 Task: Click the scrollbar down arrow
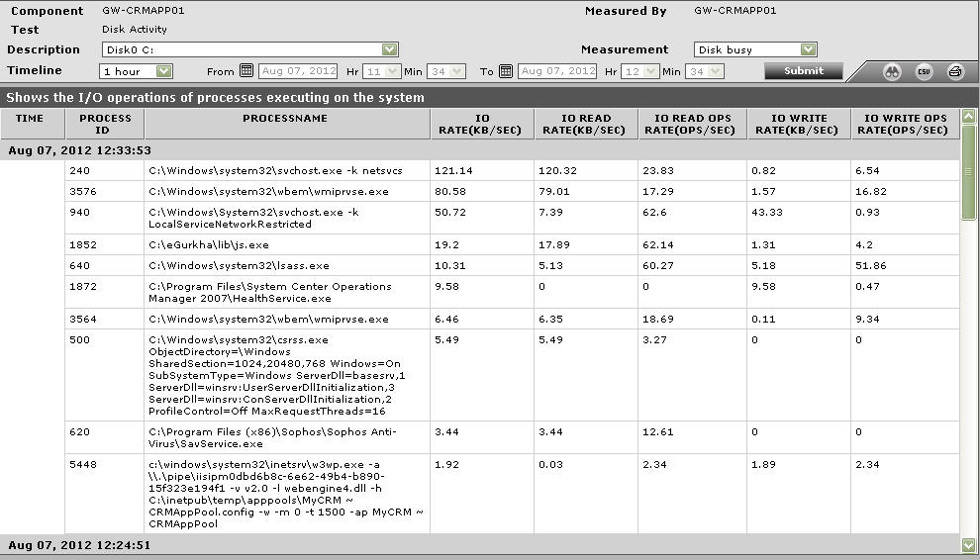(x=969, y=545)
